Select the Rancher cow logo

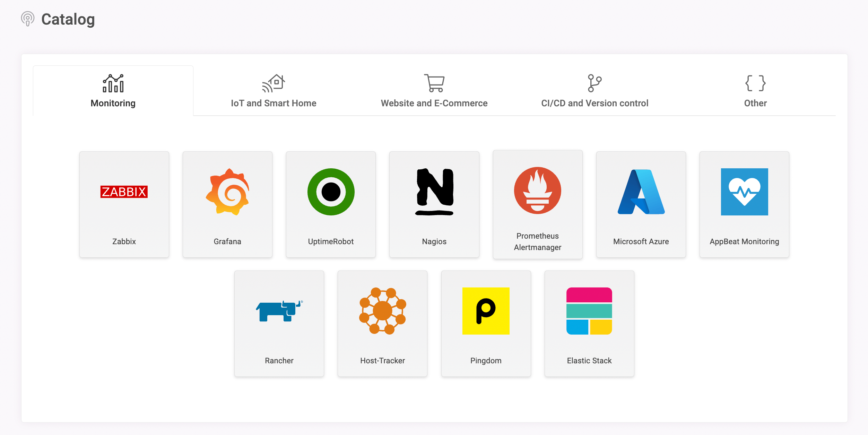click(279, 311)
